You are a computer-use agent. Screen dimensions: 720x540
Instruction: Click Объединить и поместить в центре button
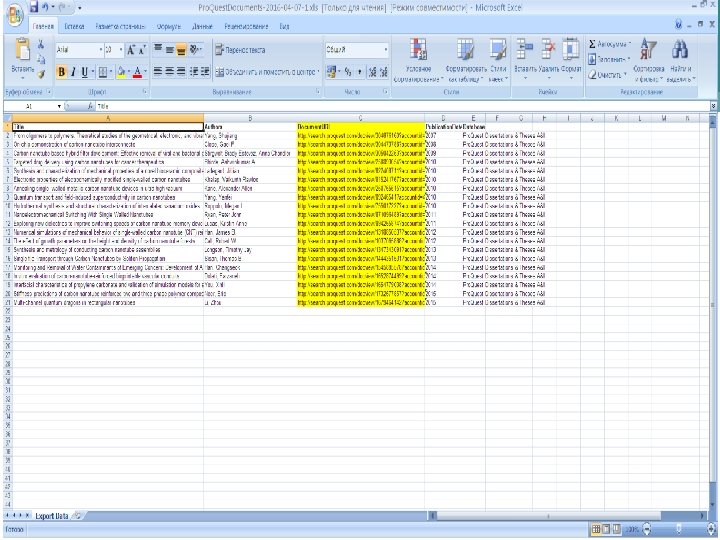click(x=267, y=72)
